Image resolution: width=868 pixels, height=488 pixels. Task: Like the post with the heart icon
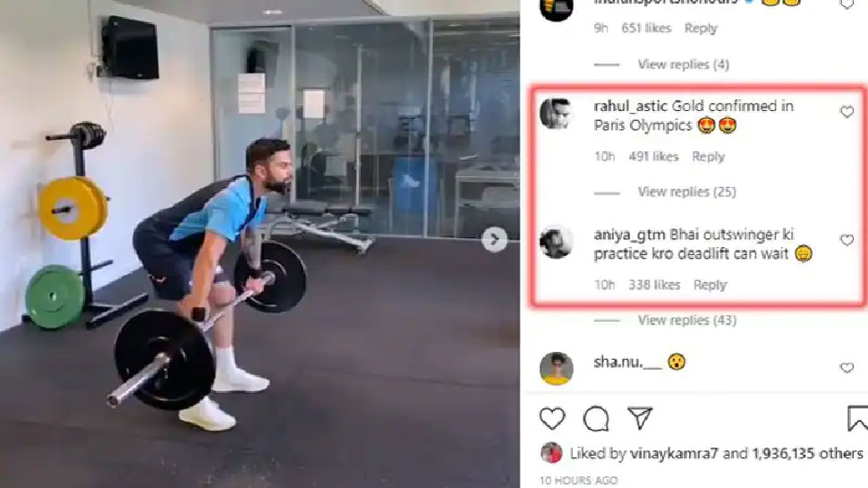[x=552, y=418]
